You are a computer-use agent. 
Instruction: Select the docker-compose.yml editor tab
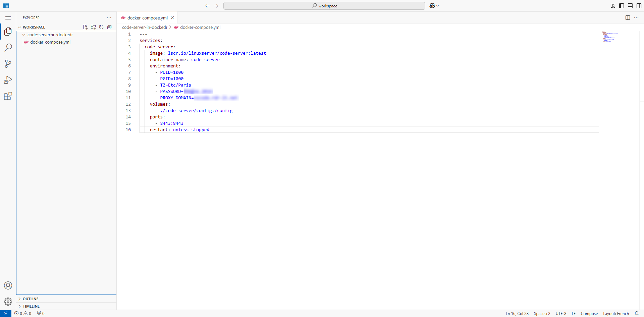coord(147,18)
